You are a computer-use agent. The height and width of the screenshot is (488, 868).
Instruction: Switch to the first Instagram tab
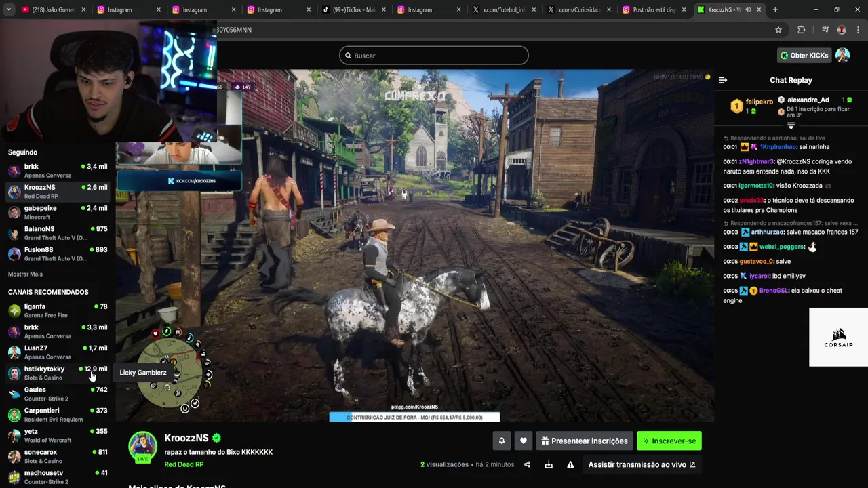[x=129, y=9]
